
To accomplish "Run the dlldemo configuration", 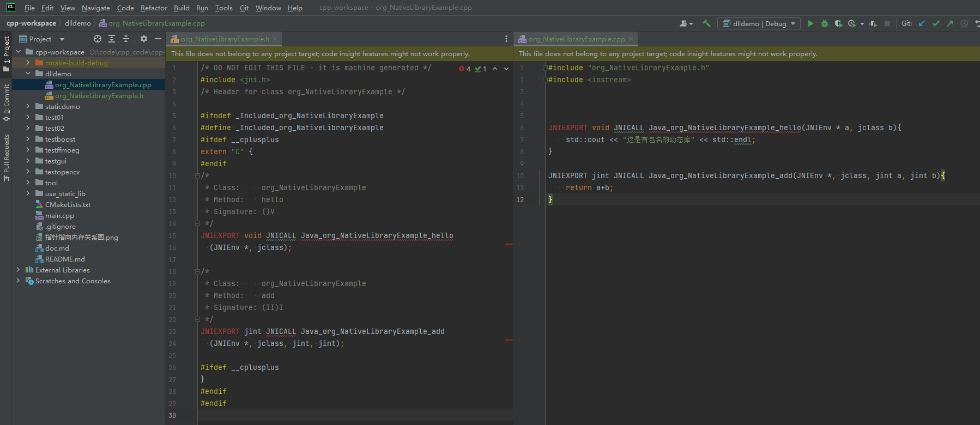I will [x=810, y=23].
